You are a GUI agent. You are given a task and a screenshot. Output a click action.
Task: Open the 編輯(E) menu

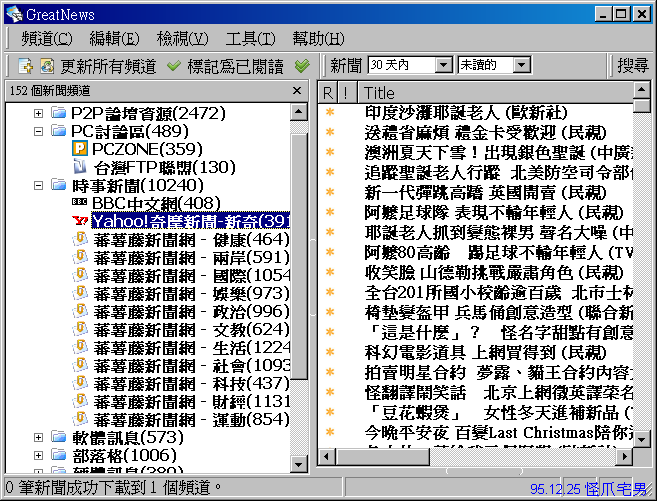pyautogui.click(x=114, y=39)
